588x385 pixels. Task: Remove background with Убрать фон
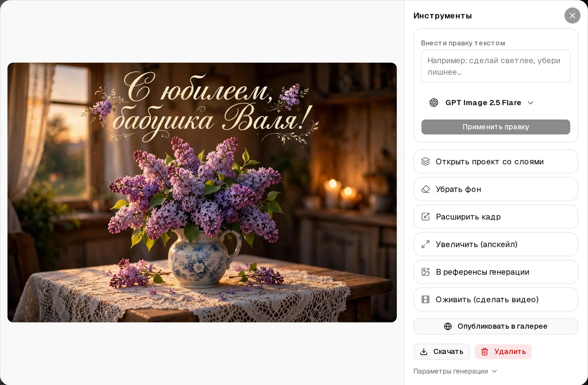pos(496,189)
